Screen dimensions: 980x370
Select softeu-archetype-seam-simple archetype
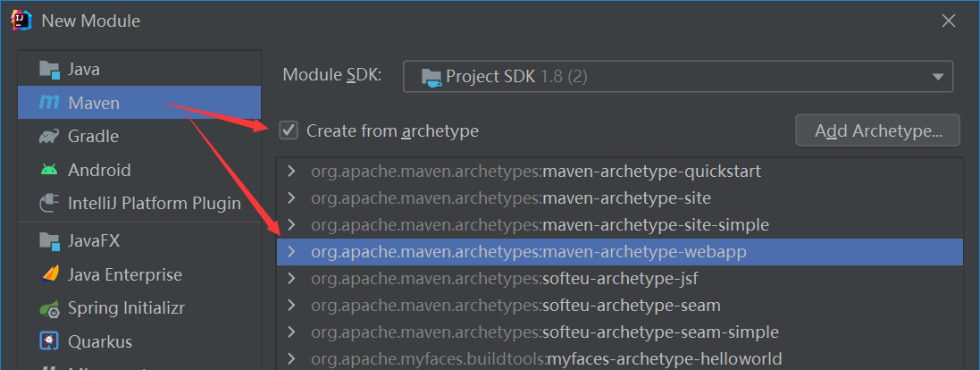tap(619, 332)
